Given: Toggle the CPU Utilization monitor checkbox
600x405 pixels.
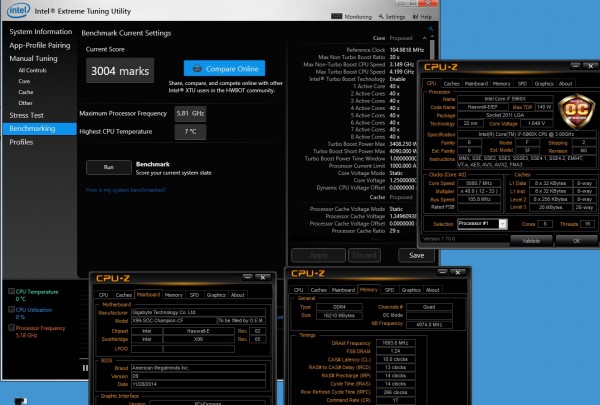Looking at the screenshot, I should (x=11, y=310).
